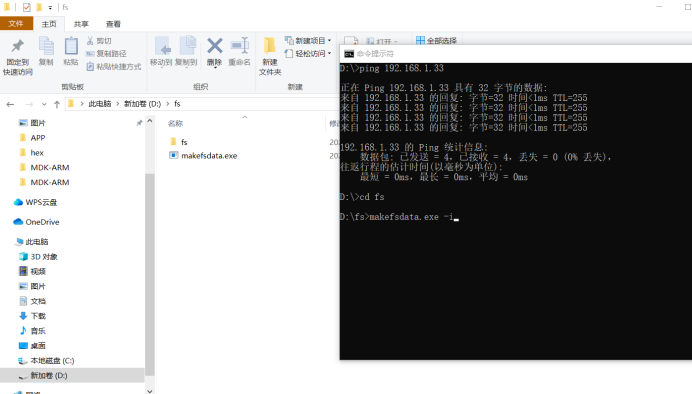Open Desktop folder in sidebar
The image size is (692, 394).
[x=32, y=345]
